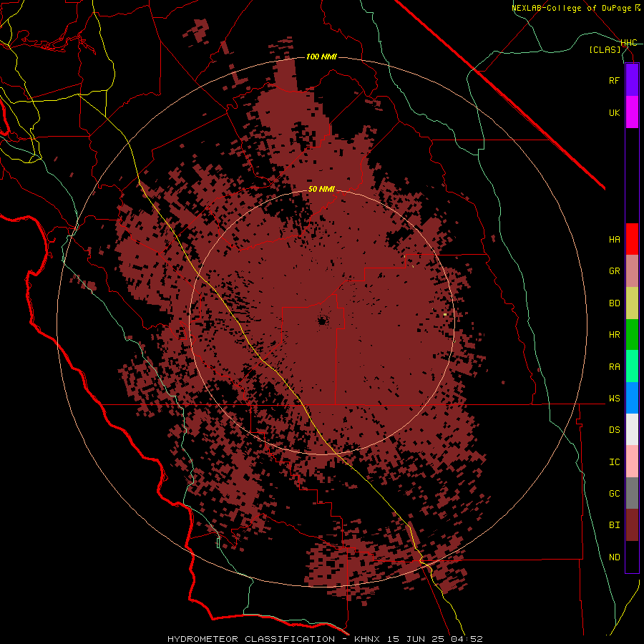This screenshot has height=644, width=644.
Task: Click the 'BD' legend label
Action: coord(615,303)
